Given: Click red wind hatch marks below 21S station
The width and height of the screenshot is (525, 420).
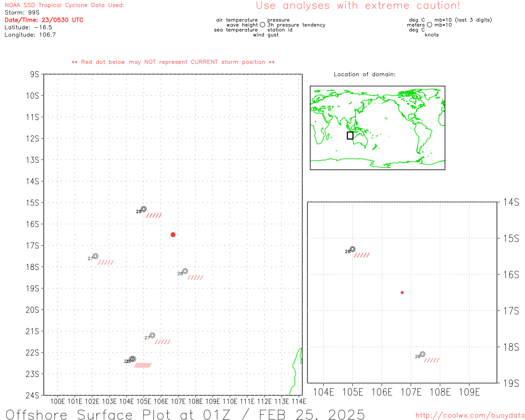Looking at the screenshot, I should [x=163, y=342].
